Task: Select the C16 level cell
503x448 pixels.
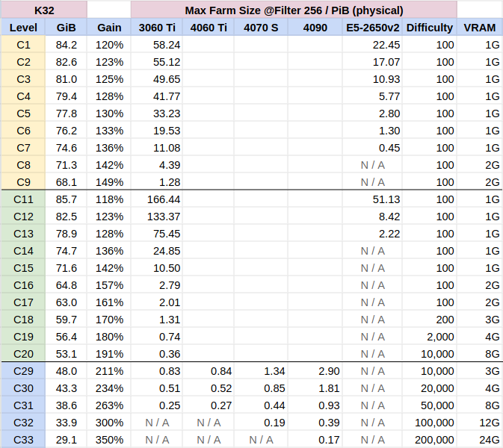Action: click(23, 285)
